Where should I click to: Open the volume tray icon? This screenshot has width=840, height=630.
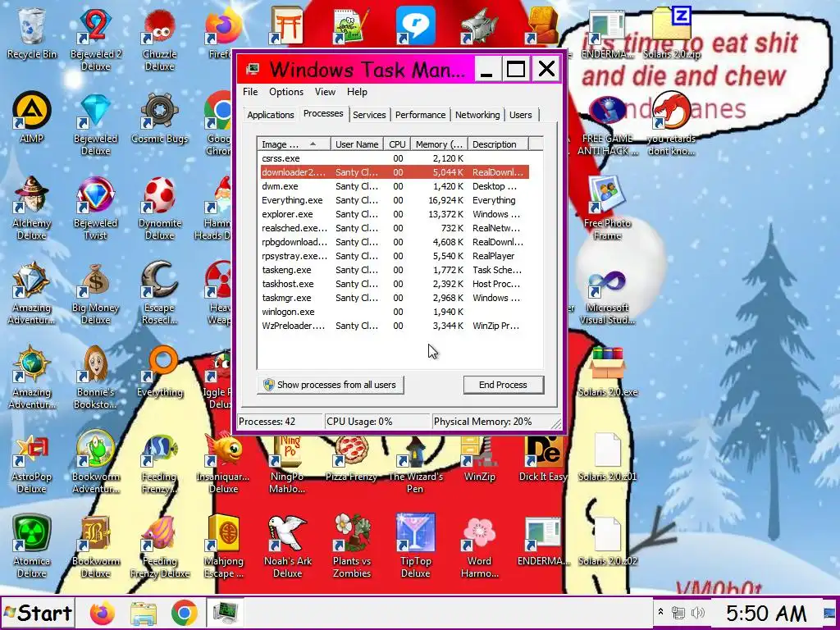pyautogui.click(x=697, y=612)
